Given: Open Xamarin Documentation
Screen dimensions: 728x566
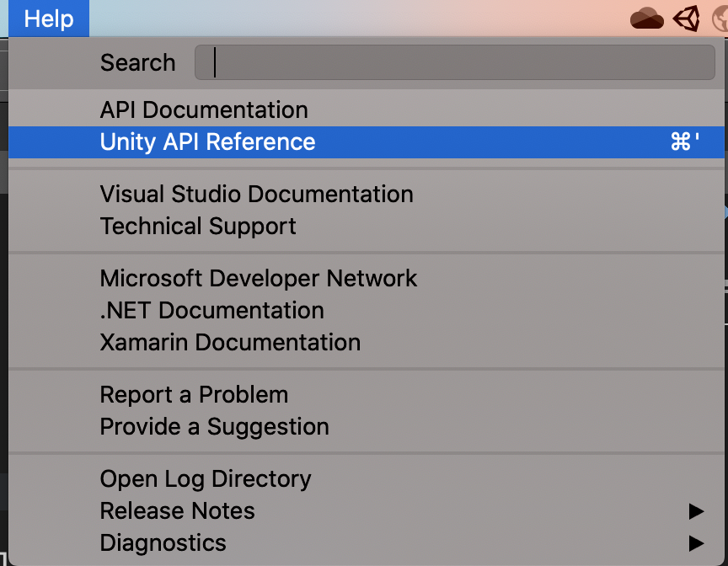Looking at the screenshot, I should point(230,343).
